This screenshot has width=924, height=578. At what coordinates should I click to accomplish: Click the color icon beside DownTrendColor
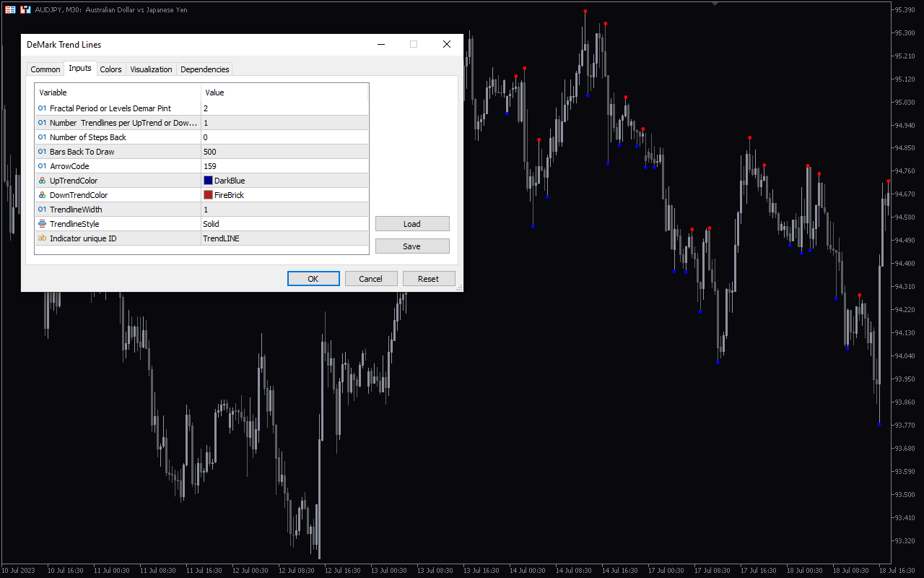(x=42, y=195)
